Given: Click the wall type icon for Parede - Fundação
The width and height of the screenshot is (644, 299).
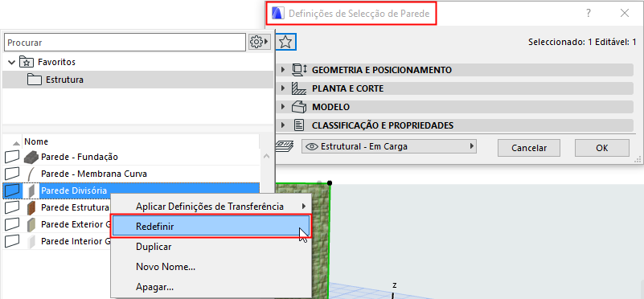Looking at the screenshot, I should pos(12,157).
